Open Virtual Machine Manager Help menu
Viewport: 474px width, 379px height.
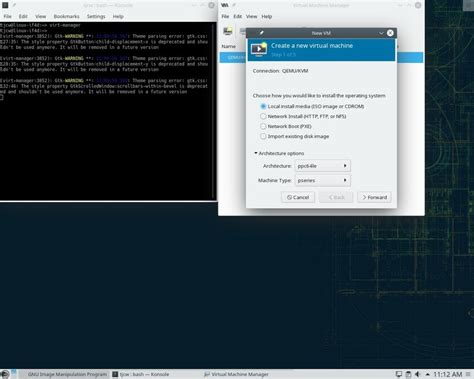267,16
